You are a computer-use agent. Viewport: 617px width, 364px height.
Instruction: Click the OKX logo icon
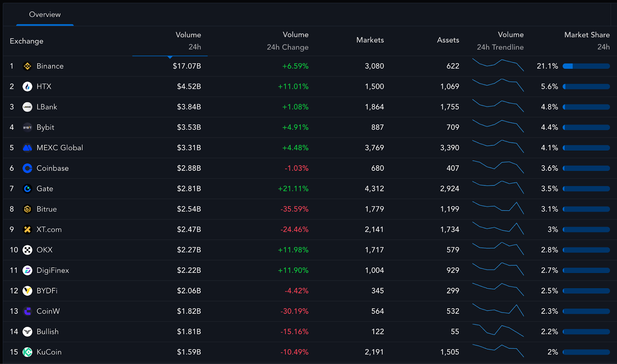27,250
